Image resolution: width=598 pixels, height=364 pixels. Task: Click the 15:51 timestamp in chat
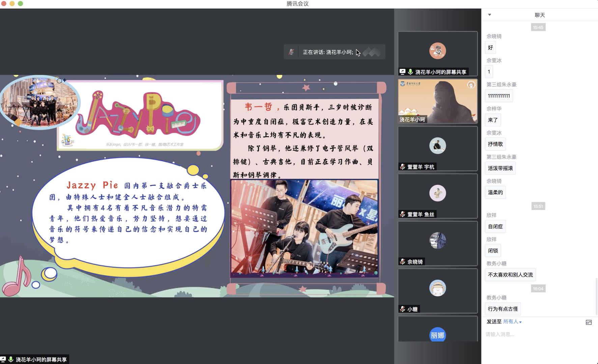538,206
